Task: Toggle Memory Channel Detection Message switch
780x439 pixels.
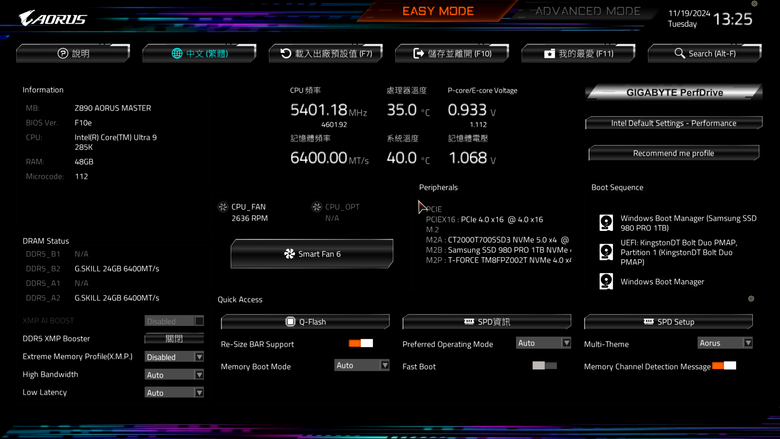Action: [724, 365]
